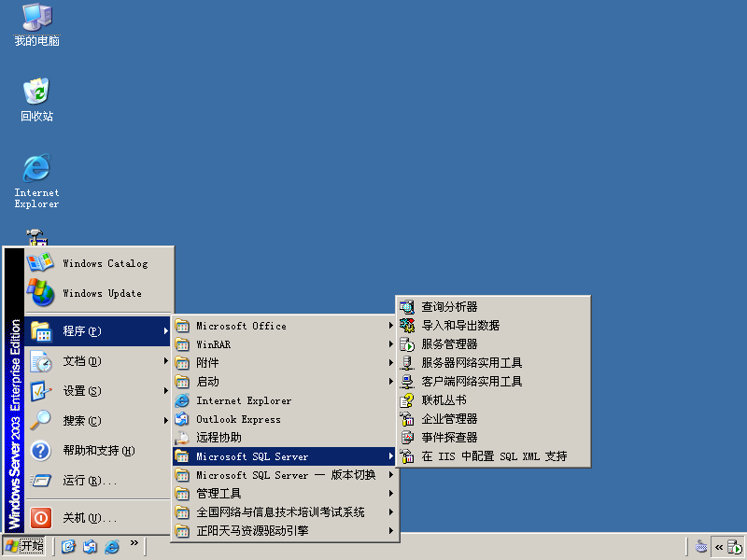Click the 事件探查器 icon

407,438
